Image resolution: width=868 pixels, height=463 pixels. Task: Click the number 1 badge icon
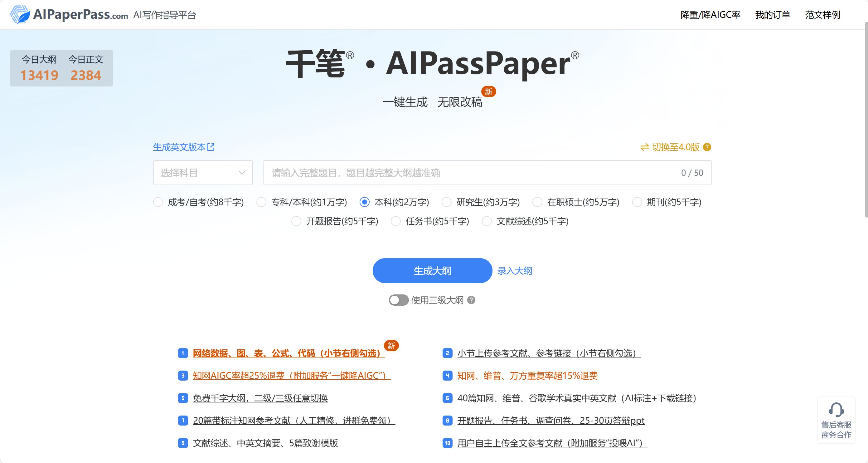[183, 353]
